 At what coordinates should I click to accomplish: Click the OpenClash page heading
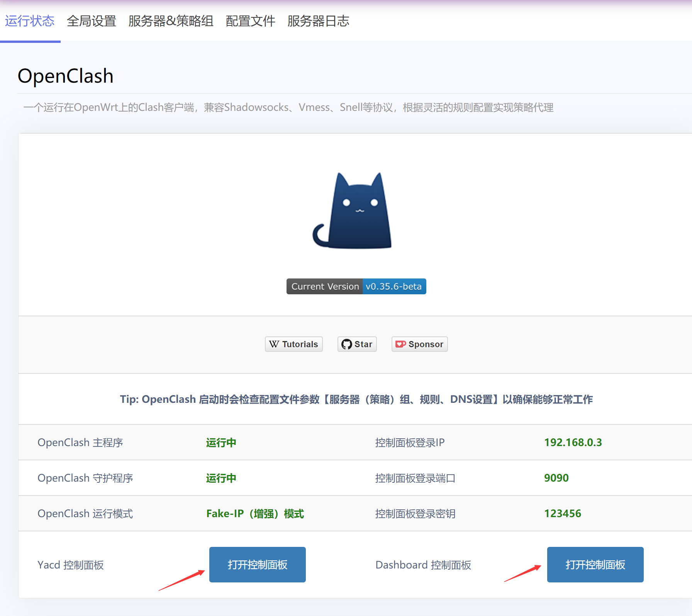pos(66,76)
